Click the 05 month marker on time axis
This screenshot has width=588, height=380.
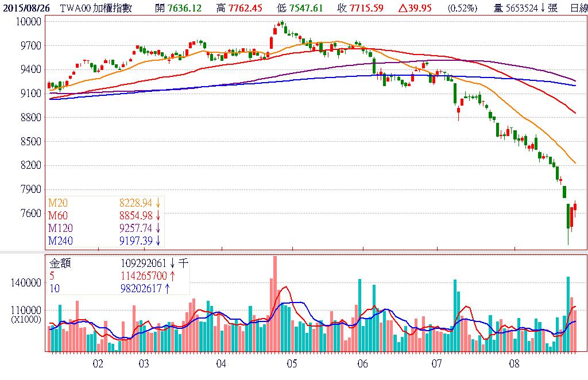[x=292, y=363]
